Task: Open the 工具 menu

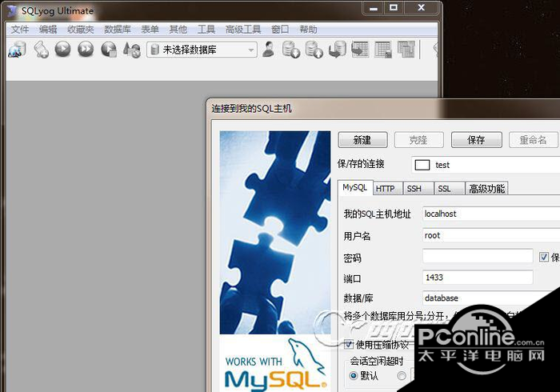Action: pos(206,30)
